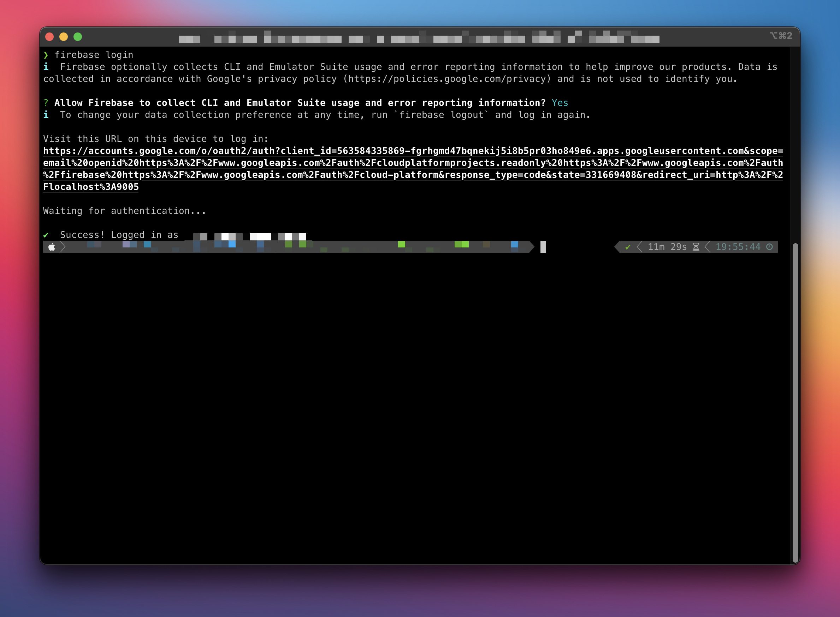Click the green prompt arrow before firebase login
840x617 pixels.
point(46,54)
